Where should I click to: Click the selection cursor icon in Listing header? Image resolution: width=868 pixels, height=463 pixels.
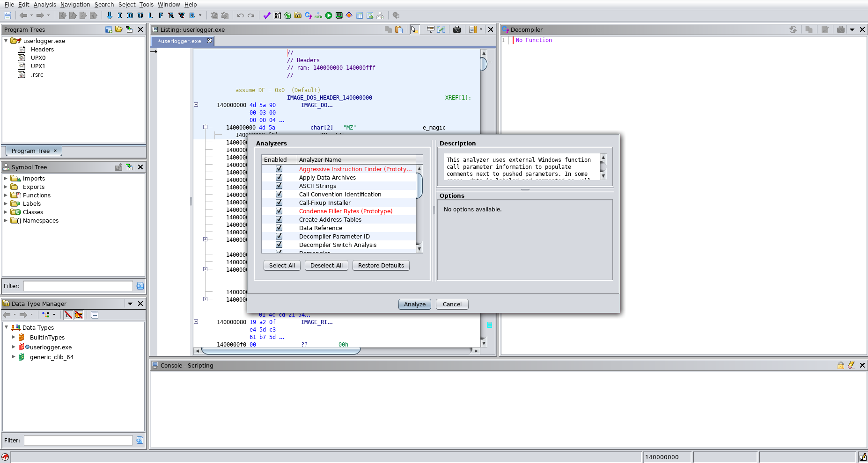(414, 29)
